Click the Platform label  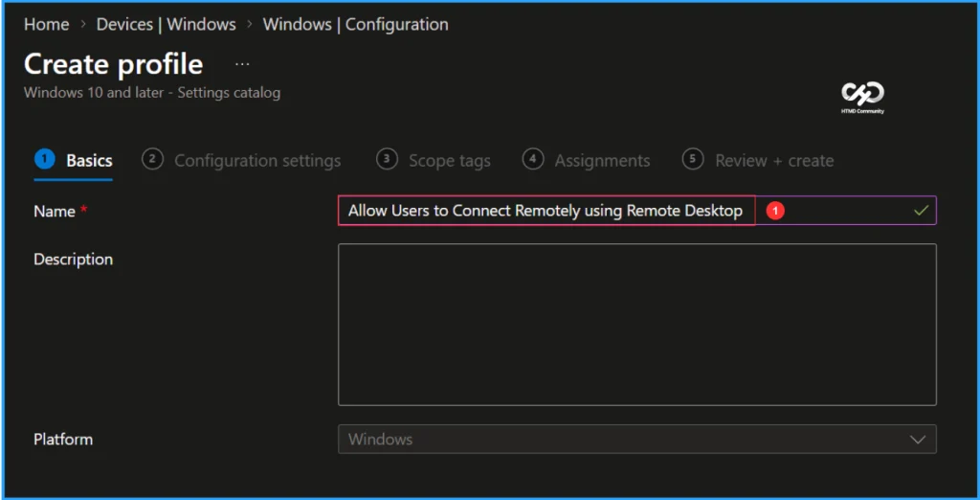point(63,440)
